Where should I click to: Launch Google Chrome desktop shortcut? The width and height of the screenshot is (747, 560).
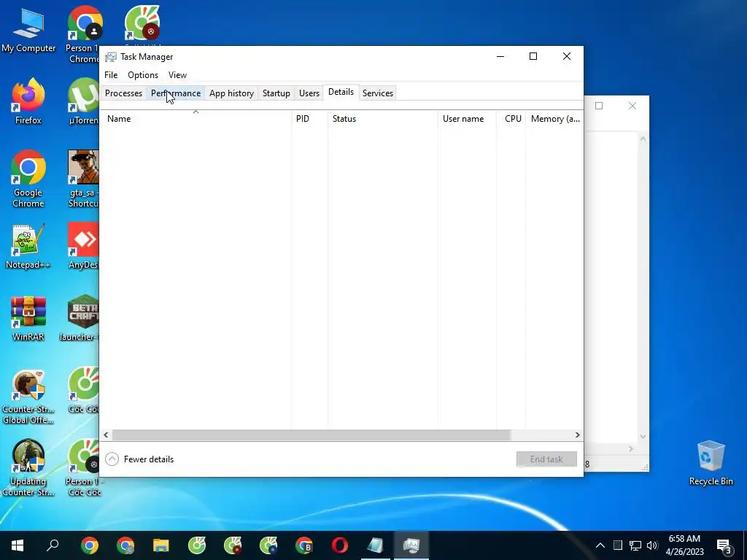click(28, 179)
